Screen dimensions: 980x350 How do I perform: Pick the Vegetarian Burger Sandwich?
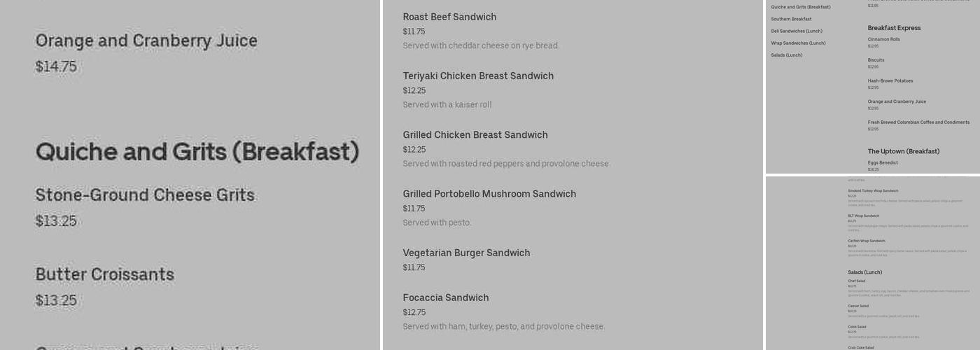[x=466, y=253]
